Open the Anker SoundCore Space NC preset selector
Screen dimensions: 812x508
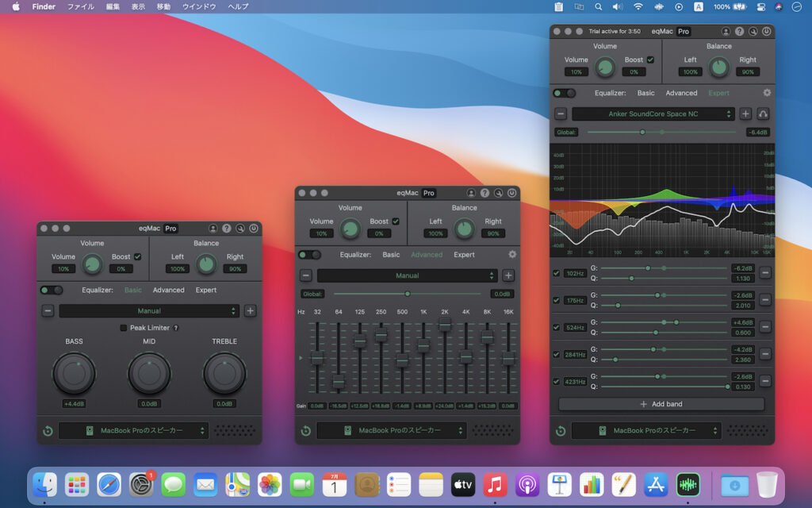point(652,114)
